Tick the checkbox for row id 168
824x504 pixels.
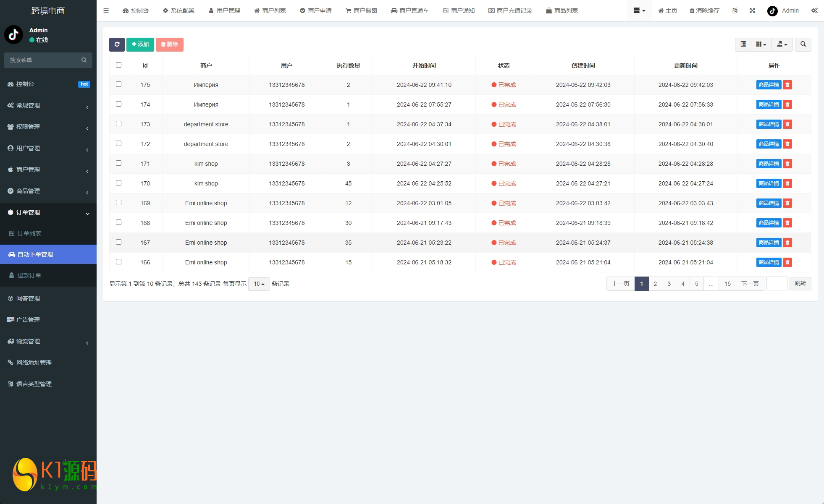[118, 222]
